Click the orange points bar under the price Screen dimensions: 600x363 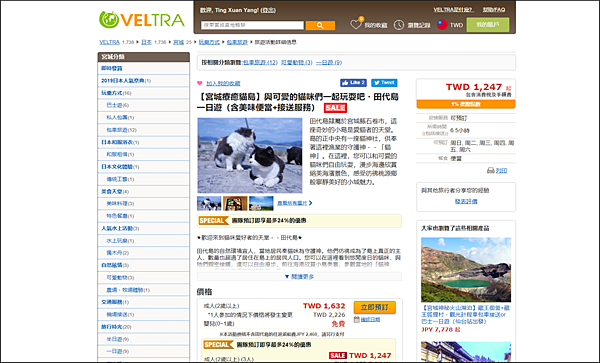tap(466, 104)
